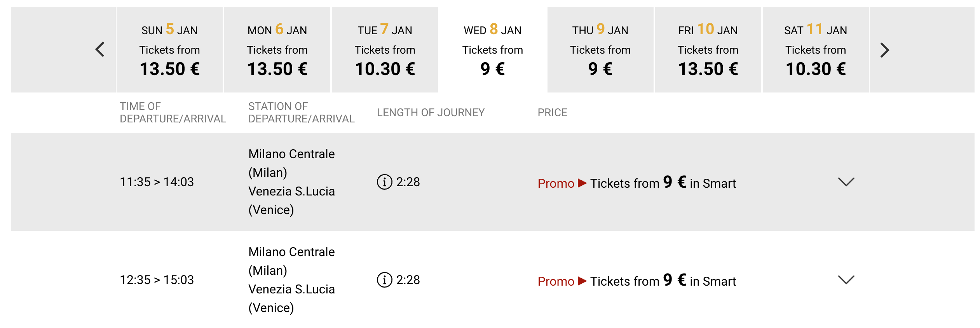This screenshot has height=328, width=980.
Task: Select the THU 9 JAN date tab
Action: coord(600,50)
